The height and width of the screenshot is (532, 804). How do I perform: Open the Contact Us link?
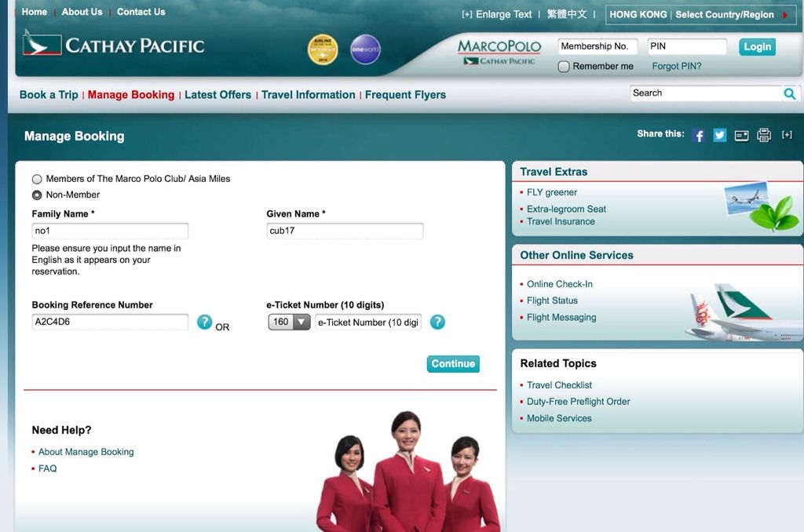coord(141,12)
